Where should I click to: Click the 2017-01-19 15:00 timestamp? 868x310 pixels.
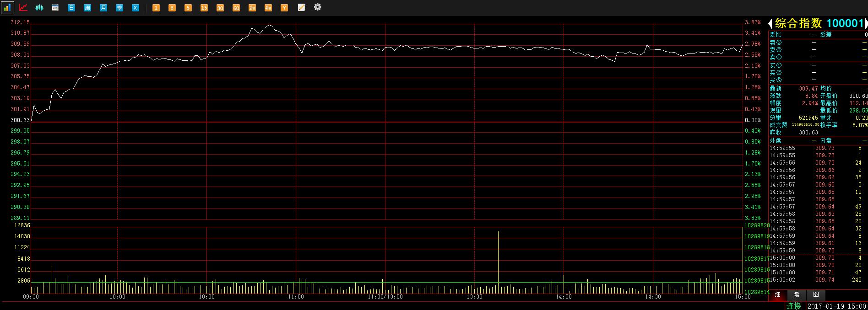click(836, 306)
